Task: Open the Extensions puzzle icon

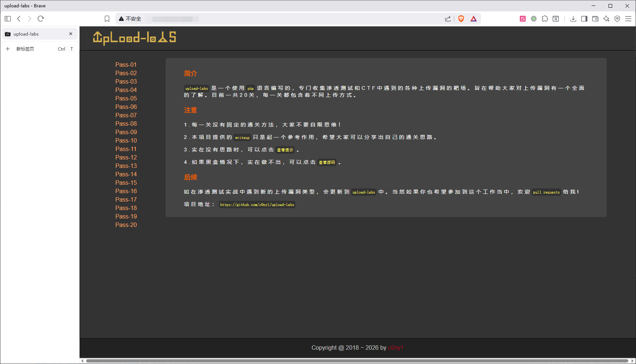Action: click(x=545, y=19)
